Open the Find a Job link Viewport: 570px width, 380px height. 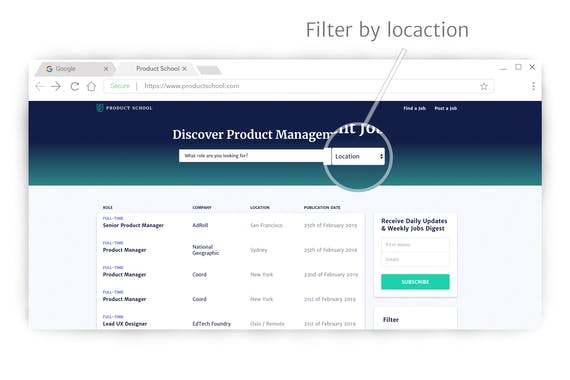414,108
